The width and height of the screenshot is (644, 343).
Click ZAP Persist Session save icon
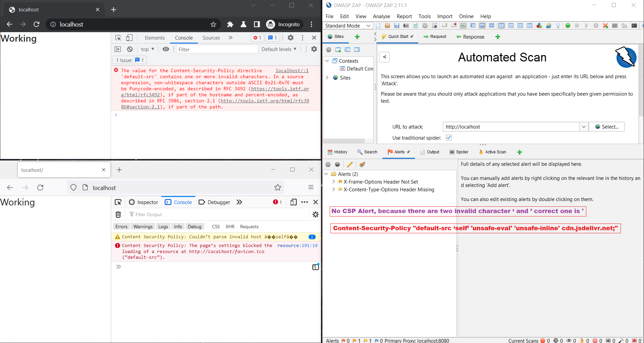[x=397, y=26]
